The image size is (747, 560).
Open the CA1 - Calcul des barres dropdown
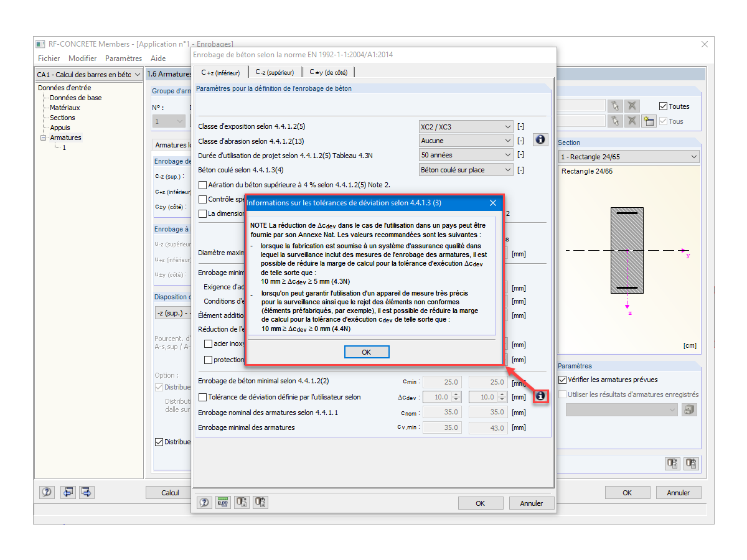tap(88, 75)
